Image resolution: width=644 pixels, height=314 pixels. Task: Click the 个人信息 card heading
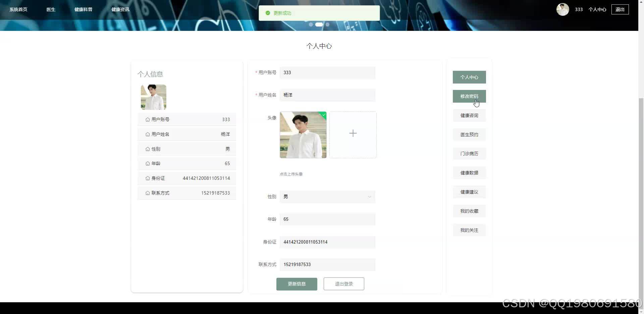[x=150, y=74]
